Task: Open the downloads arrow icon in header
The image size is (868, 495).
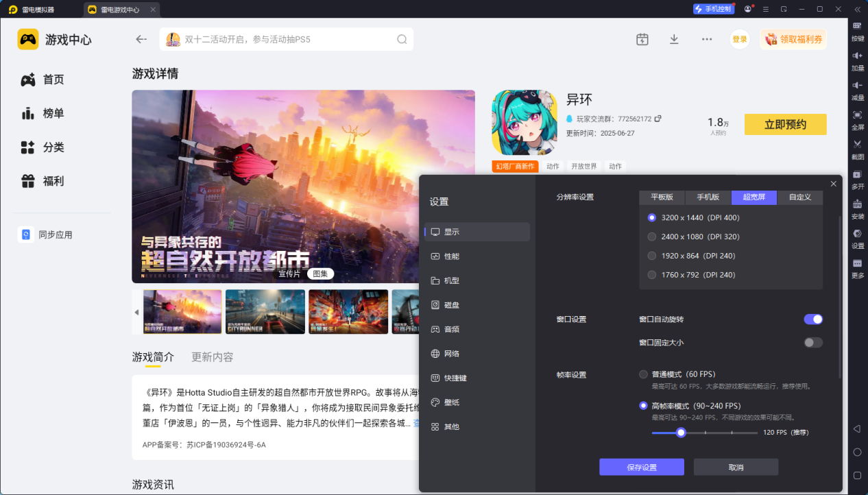Action: click(674, 39)
